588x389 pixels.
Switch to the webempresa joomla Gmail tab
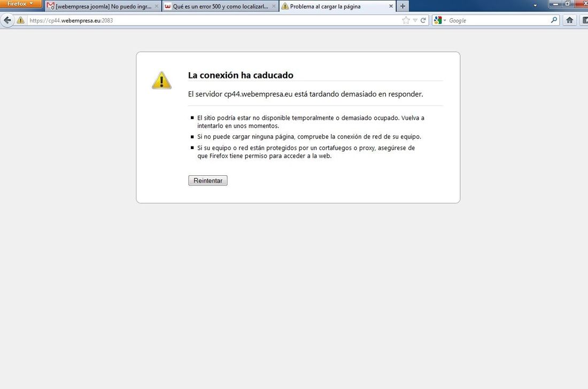coord(103,6)
